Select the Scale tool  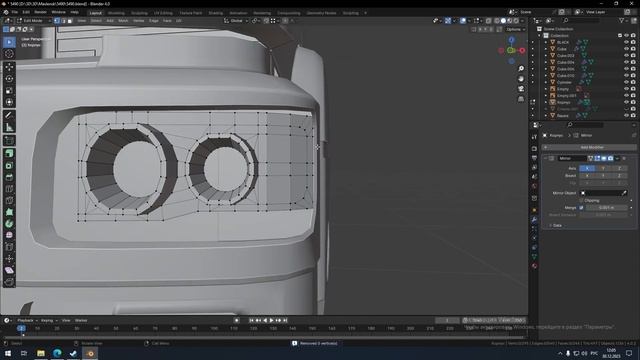coord(9,91)
